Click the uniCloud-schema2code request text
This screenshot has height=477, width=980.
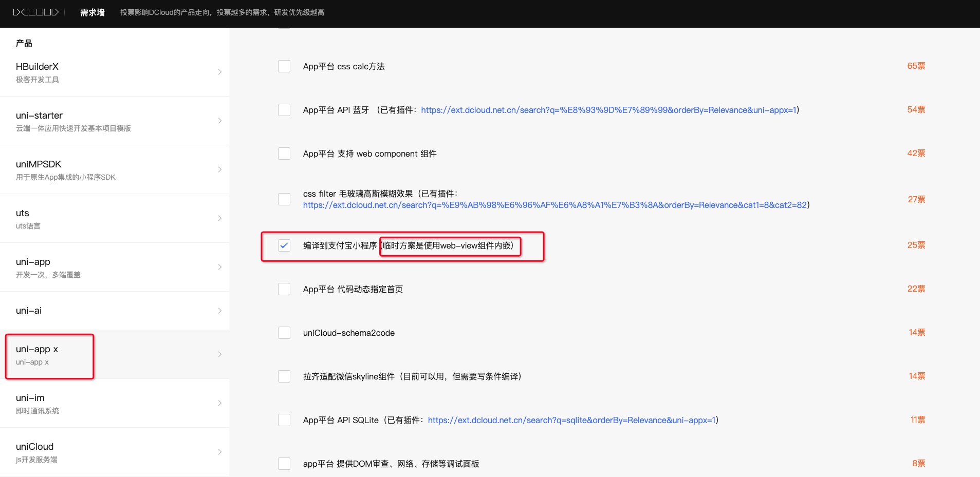point(349,333)
